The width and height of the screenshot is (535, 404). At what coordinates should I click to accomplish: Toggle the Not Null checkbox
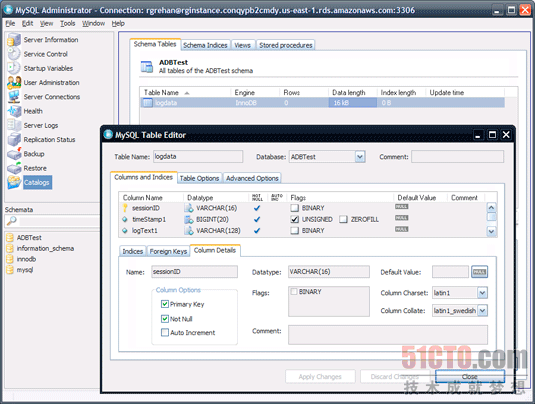tap(165, 319)
